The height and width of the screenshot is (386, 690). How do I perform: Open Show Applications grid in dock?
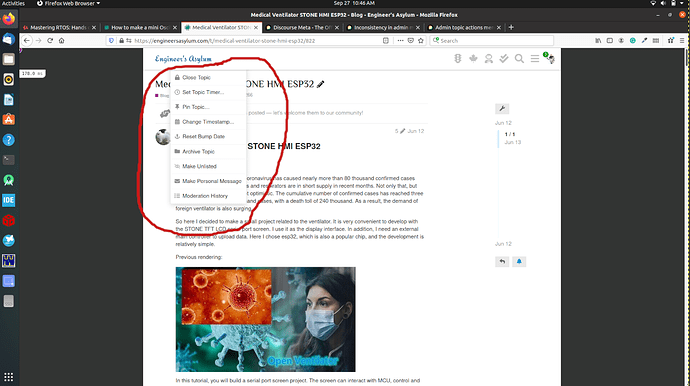tap(9, 377)
